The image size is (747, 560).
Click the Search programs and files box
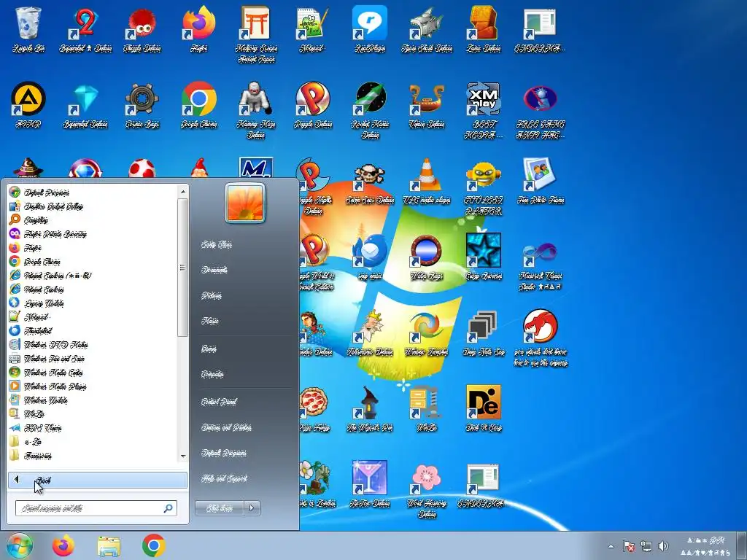pyautogui.click(x=96, y=508)
